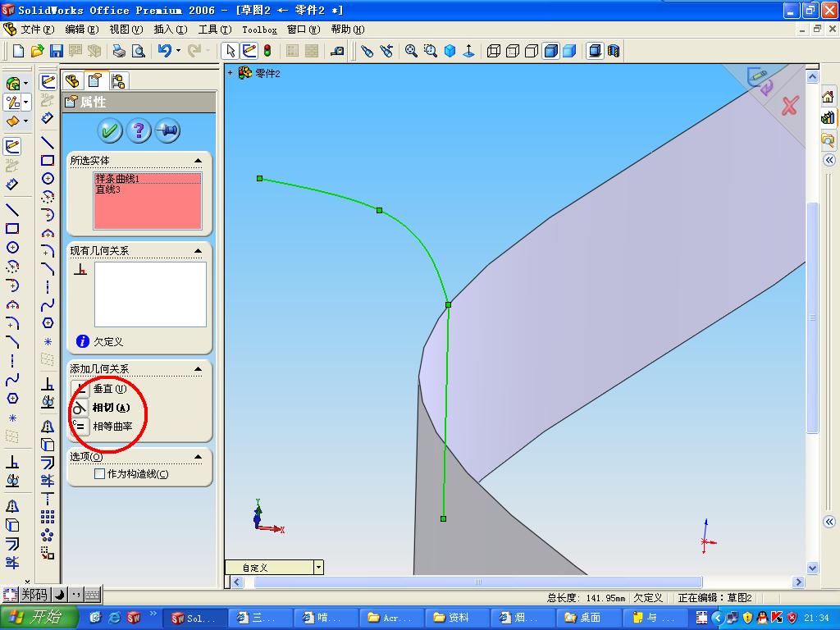Switch to Shaded With Edges display style

[550, 51]
